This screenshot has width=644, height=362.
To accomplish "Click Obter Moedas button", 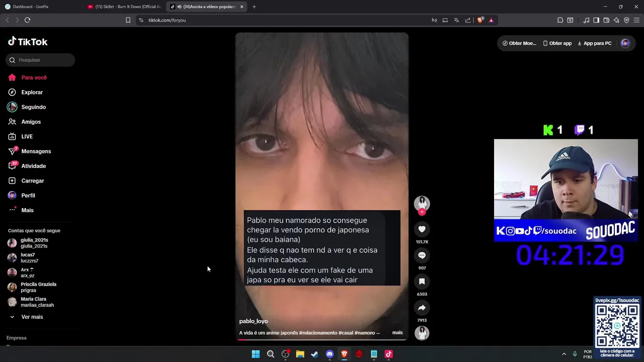I will (519, 43).
